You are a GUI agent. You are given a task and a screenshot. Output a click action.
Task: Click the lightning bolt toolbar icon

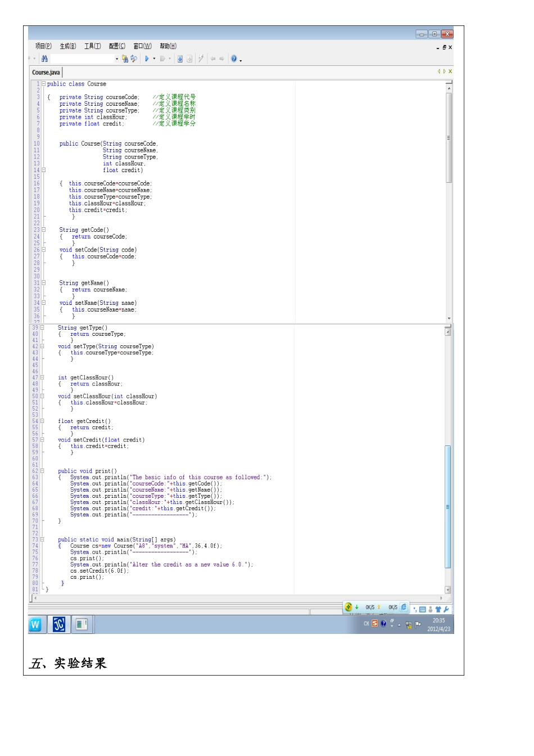201,58
